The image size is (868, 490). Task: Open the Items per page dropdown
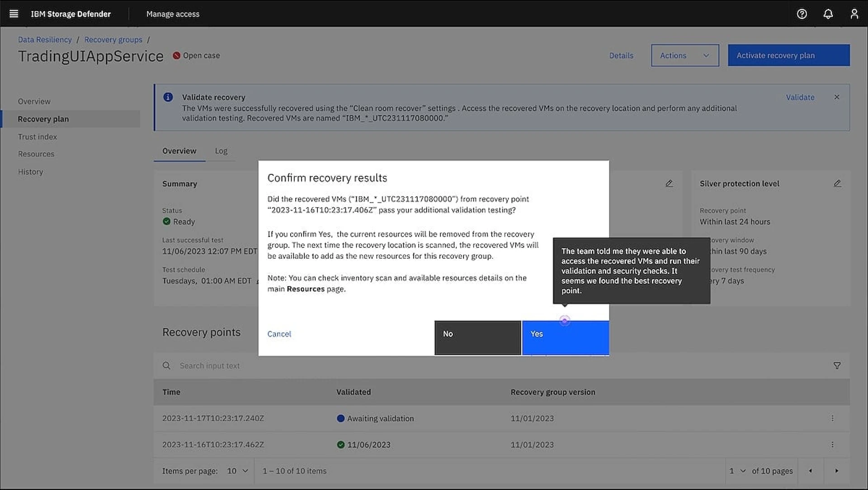pyautogui.click(x=237, y=471)
